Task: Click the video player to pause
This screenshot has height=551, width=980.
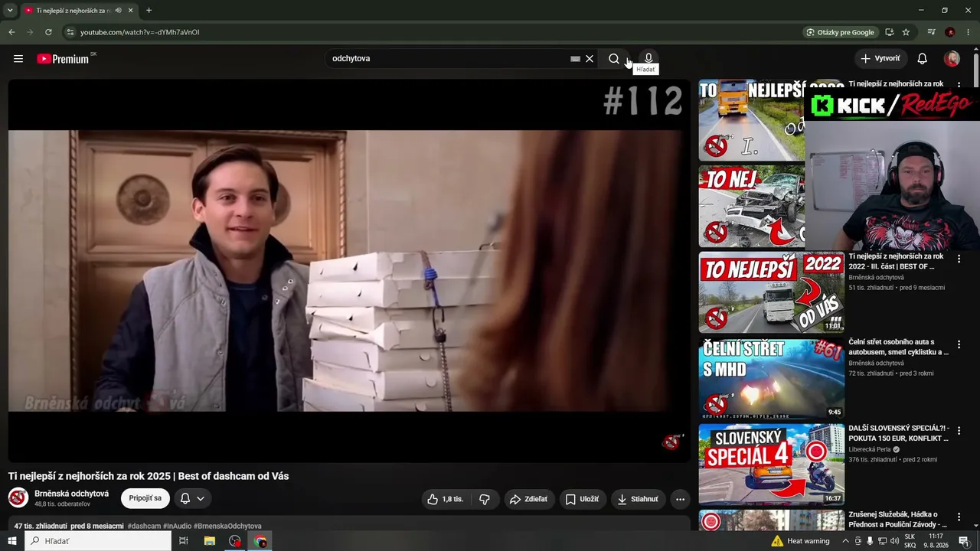Action: click(x=349, y=270)
